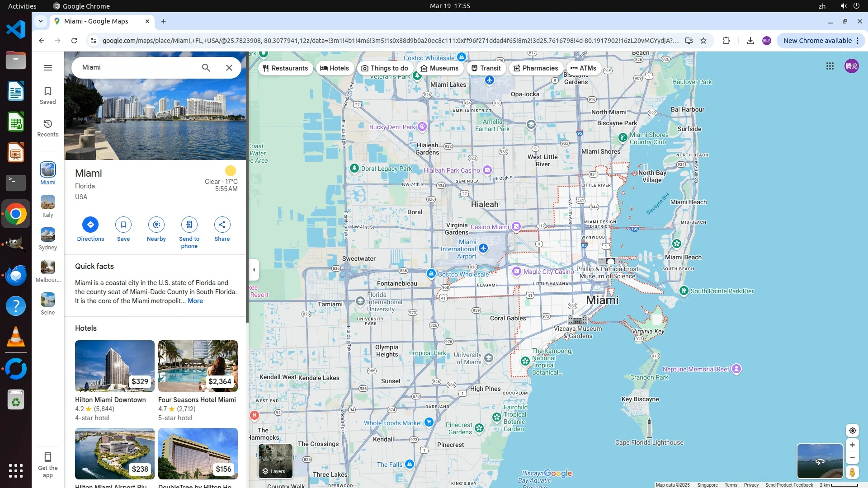
Task: Share Miami using the Share icon
Action: pos(222,225)
